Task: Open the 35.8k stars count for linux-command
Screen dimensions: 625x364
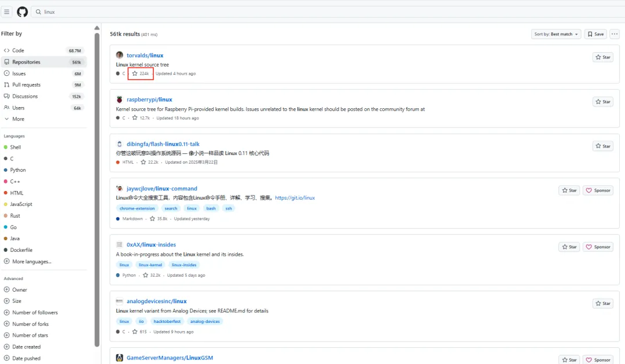Action: click(159, 219)
